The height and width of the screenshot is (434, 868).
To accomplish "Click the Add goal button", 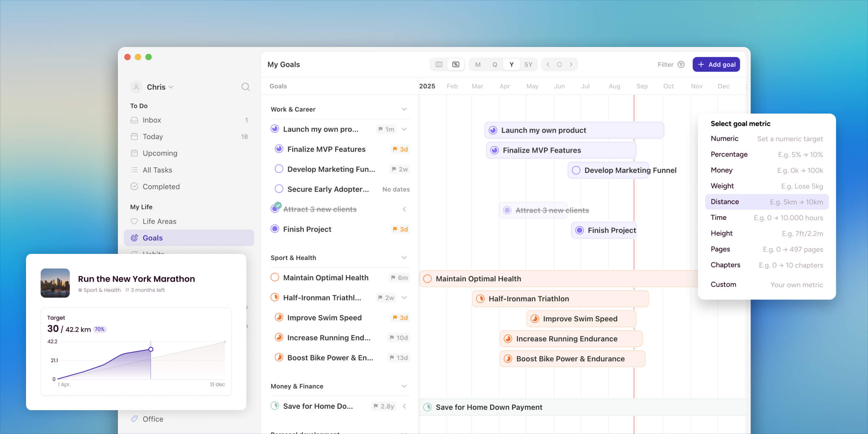I will point(716,64).
